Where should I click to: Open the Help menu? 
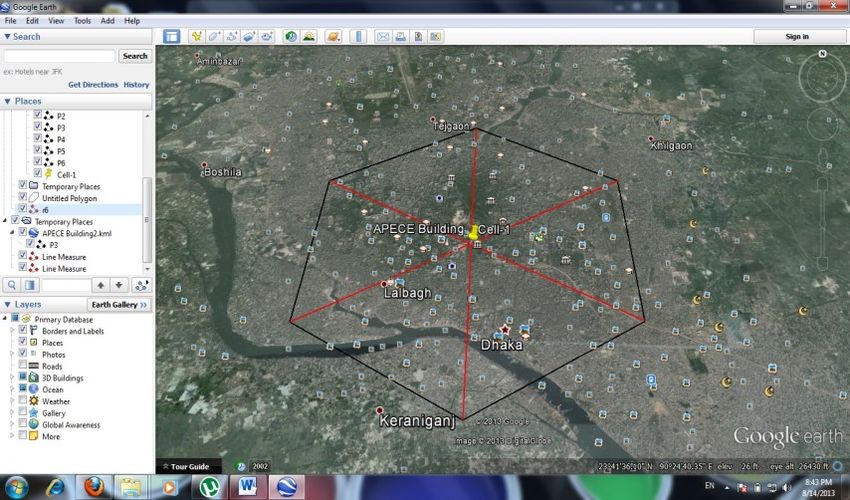click(x=132, y=21)
